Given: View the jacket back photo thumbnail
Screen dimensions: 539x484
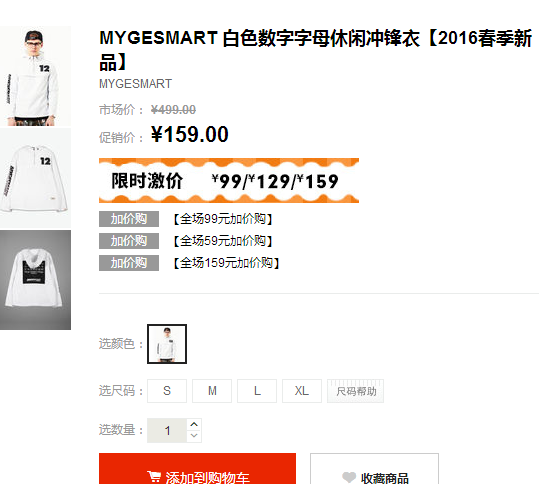Looking at the screenshot, I should pyautogui.click(x=35, y=280).
